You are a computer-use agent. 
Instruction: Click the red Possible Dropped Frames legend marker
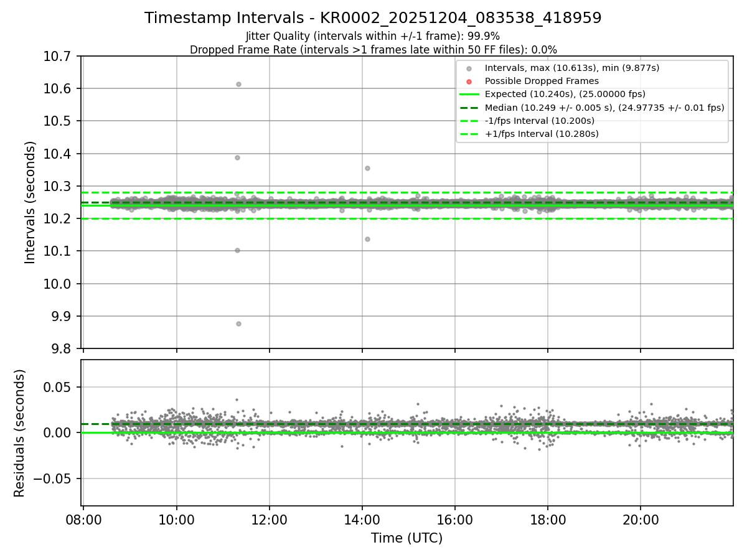point(469,81)
